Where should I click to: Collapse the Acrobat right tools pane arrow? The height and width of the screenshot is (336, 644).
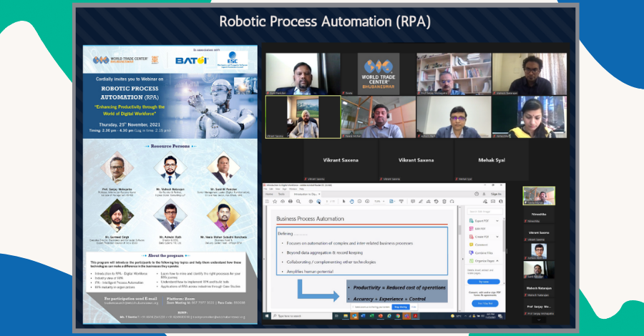463,259
